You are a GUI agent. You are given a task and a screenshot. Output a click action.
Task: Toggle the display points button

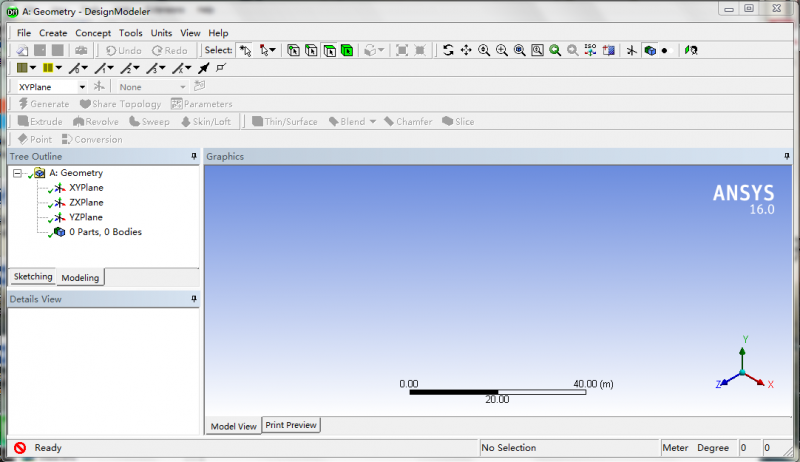[664, 50]
